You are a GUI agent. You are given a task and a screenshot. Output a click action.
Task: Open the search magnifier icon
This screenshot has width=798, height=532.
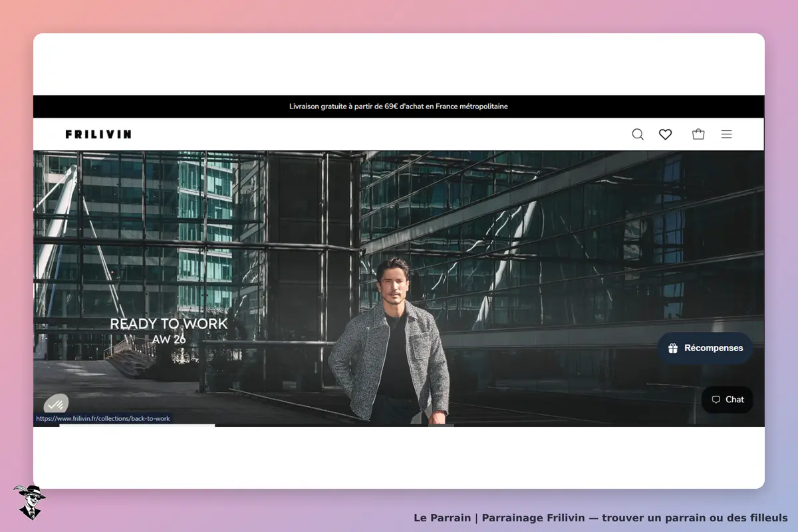(638, 134)
